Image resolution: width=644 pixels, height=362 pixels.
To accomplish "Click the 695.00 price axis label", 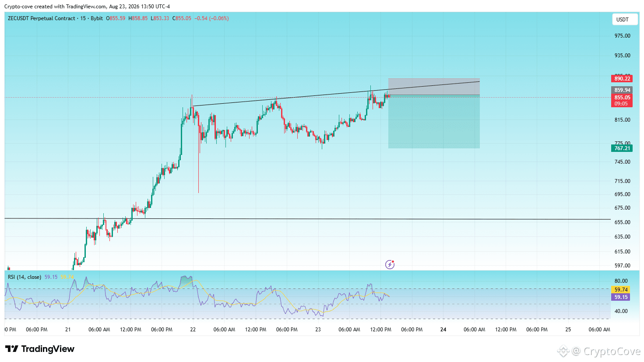I will pos(623,194).
